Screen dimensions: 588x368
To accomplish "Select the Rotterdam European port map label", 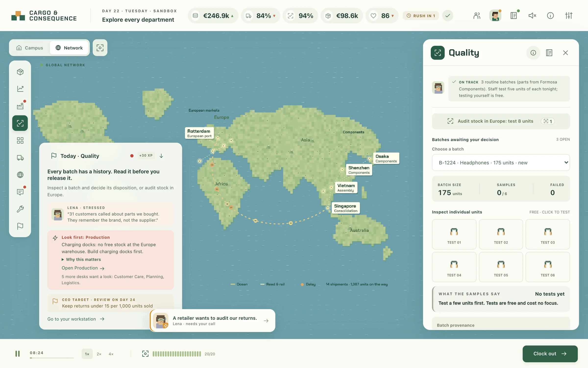I will (x=199, y=133).
